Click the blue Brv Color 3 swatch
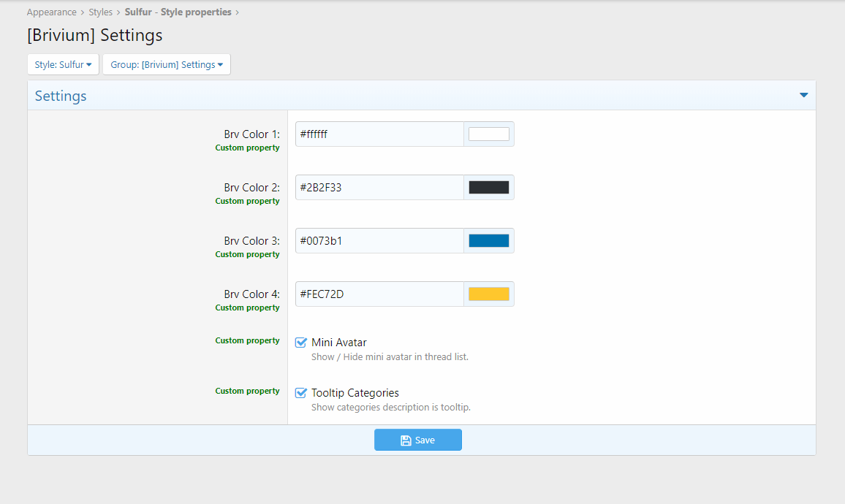The image size is (845, 504). click(x=488, y=241)
